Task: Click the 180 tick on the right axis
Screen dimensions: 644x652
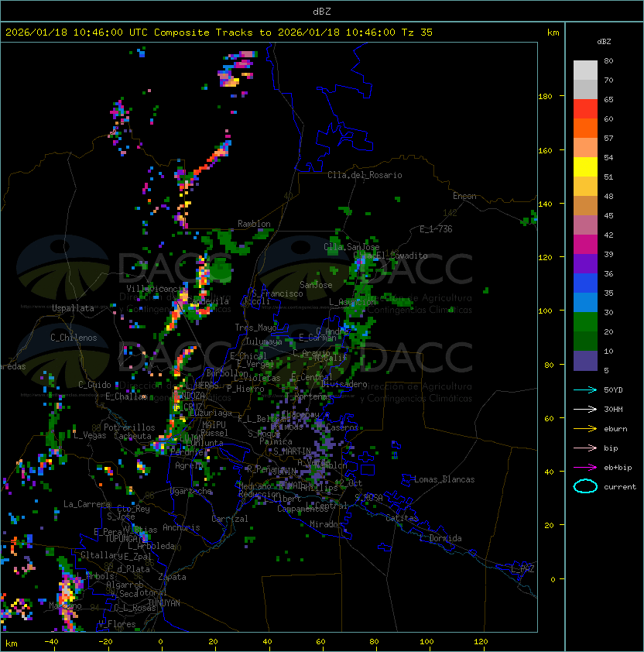Action: pyautogui.click(x=545, y=96)
